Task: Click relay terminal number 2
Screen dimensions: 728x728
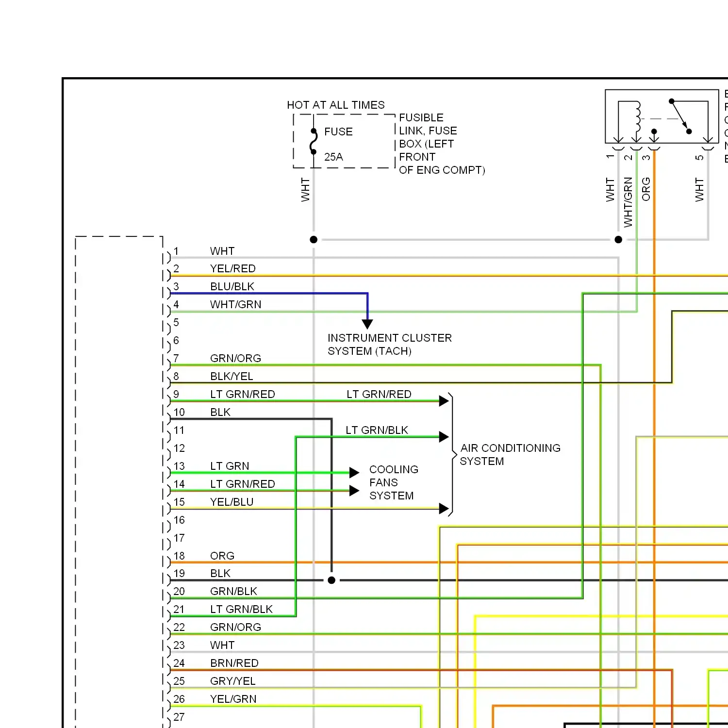Action: 628,158
